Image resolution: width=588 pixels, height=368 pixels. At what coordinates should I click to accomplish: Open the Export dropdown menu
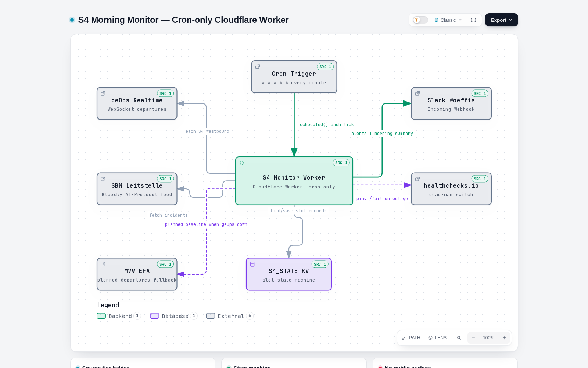pyautogui.click(x=501, y=20)
